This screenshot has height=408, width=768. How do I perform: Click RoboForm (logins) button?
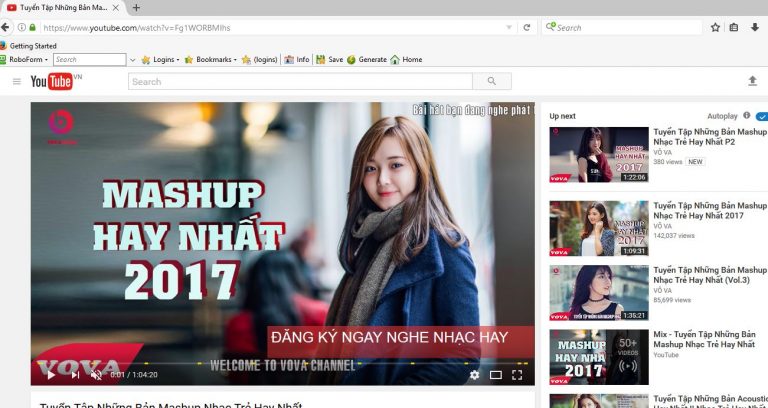pos(260,59)
